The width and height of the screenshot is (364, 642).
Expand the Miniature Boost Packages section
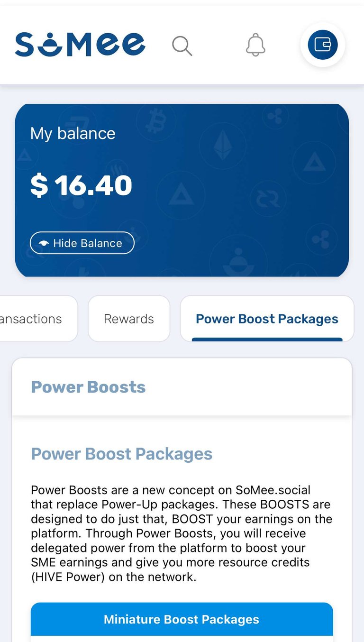point(182,619)
